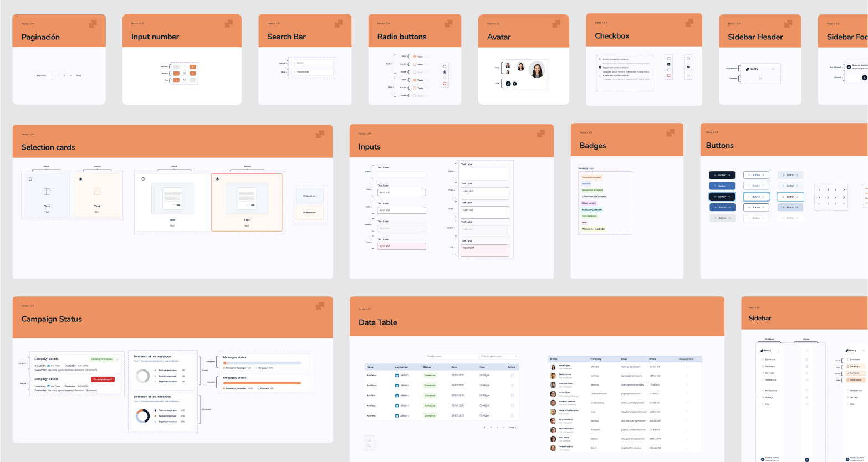Toggle the checked 'Accept terms and conditions' checkbox
Image resolution: width=868 pixels, height=462 pixels.
[600, 68]
